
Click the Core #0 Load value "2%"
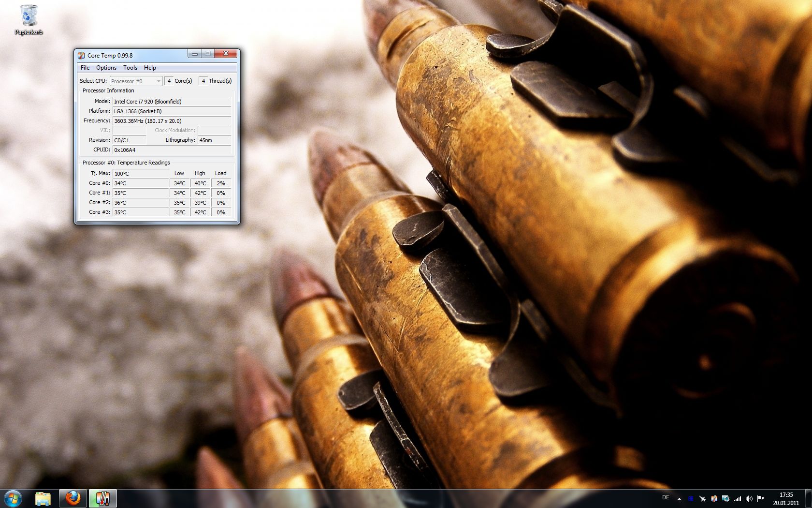(x=221, y=183)
